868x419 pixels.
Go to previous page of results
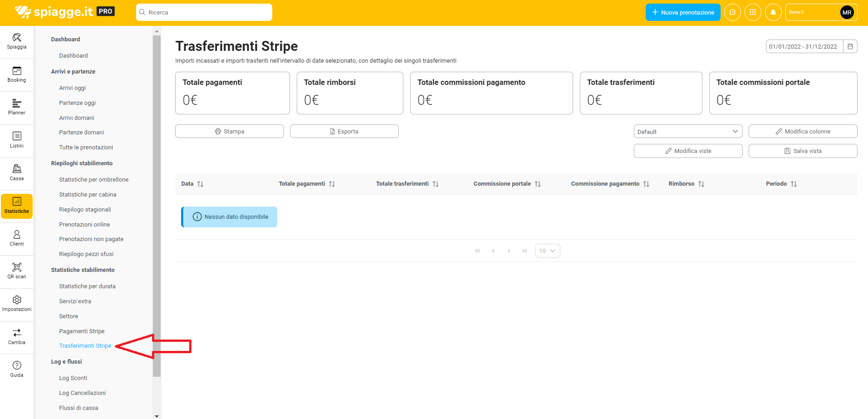(x=493, y=251)
